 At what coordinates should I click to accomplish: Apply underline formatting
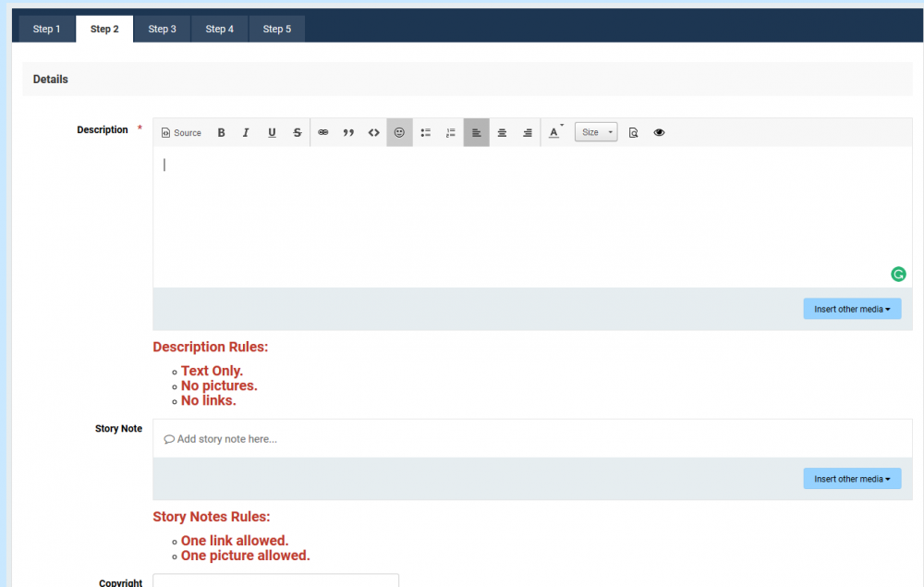[x=272, y=132]
